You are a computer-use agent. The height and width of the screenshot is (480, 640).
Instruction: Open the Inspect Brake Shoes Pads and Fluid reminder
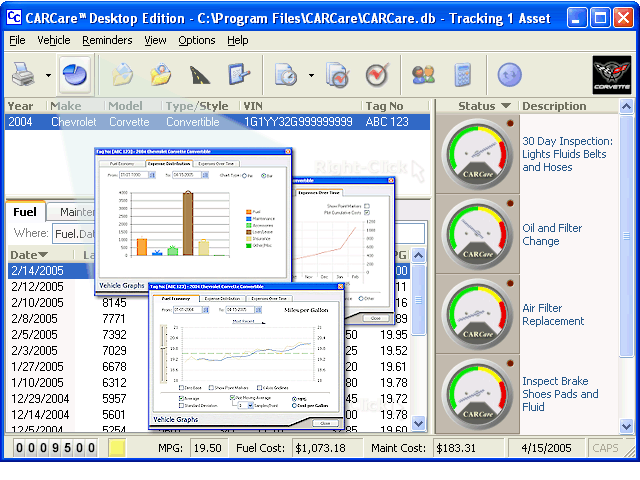coord(560,394)
